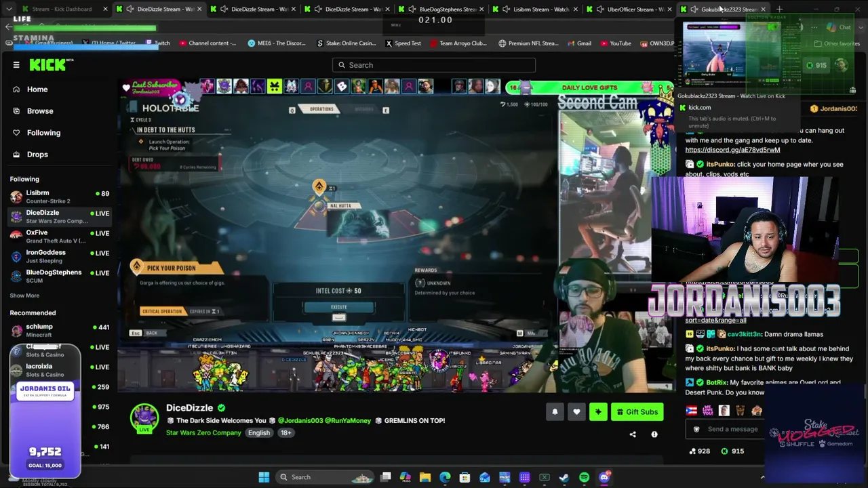Open lacroixla channel in Recommended list
868x488 pixels.
pyautogui.click(x=60, y=370)
